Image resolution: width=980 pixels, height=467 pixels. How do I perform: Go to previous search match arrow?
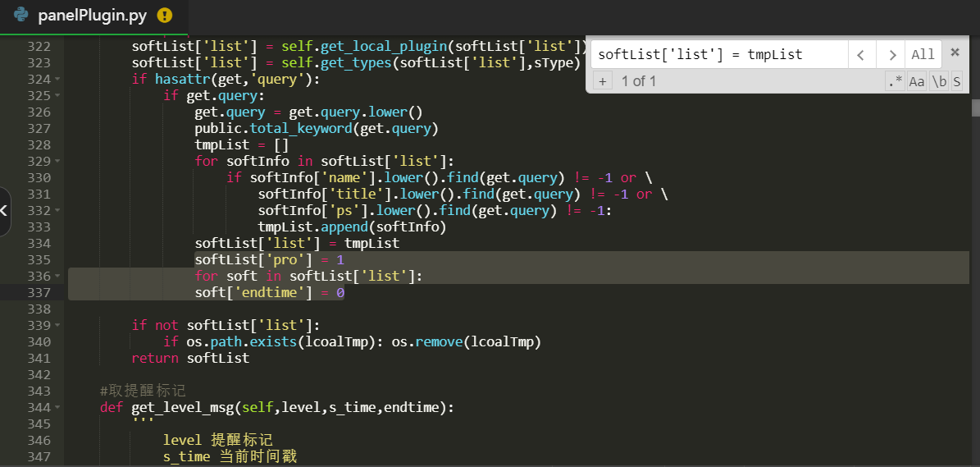coord(860,55)
